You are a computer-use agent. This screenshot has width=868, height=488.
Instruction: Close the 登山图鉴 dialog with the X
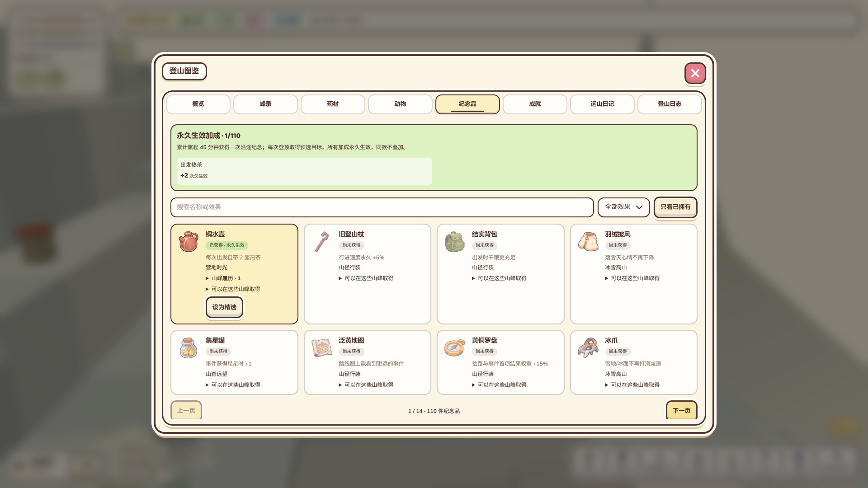click(x=695, y=73)
